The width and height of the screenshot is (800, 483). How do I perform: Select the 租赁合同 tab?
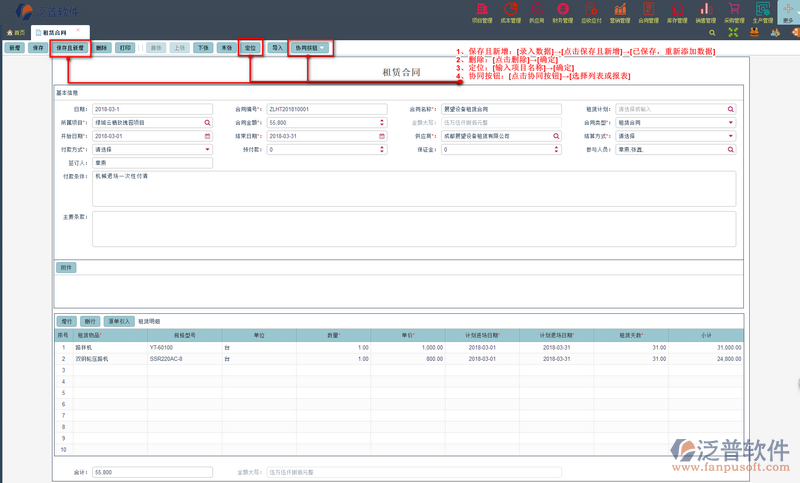click(56, 33)
